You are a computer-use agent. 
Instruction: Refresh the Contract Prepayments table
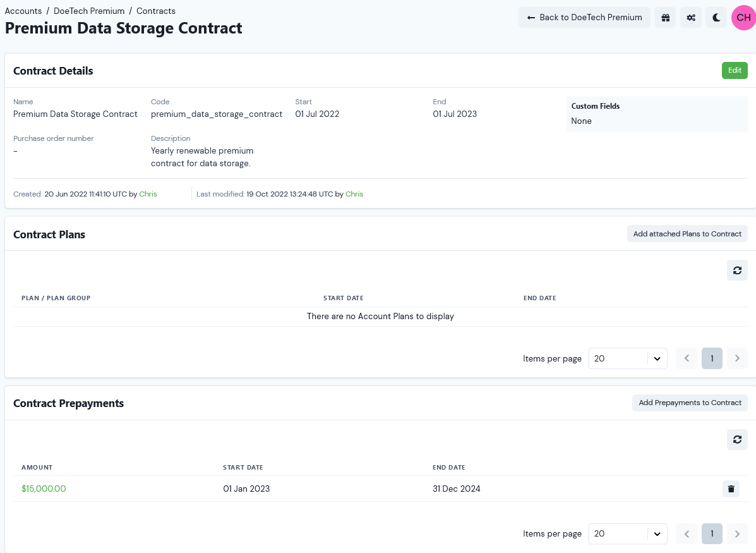[737, 439]
